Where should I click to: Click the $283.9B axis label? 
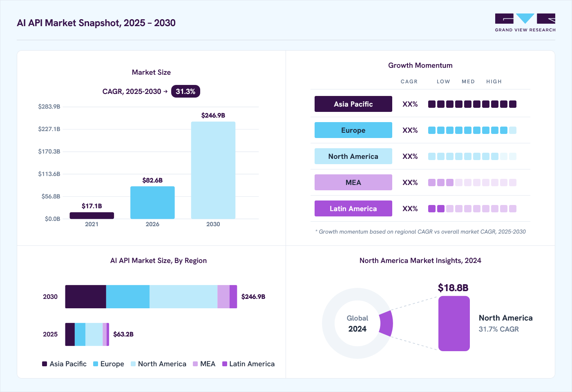point(49,107)
